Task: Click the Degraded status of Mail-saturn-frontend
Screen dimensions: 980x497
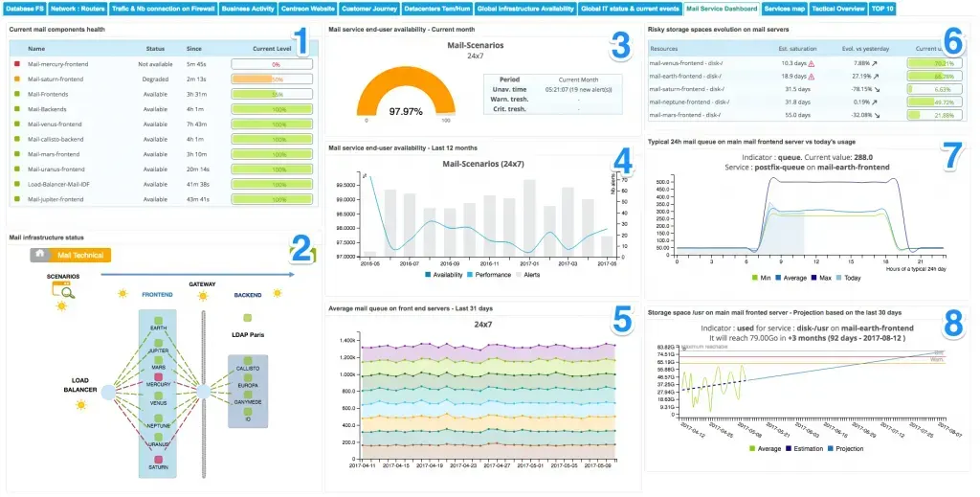Action: click(155, 79)
